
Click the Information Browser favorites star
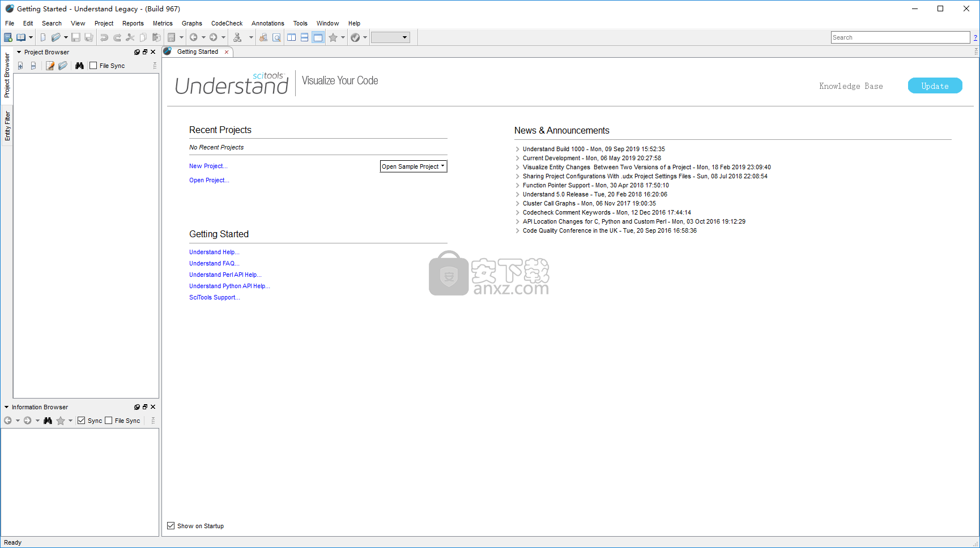click(x=61, y=421)
